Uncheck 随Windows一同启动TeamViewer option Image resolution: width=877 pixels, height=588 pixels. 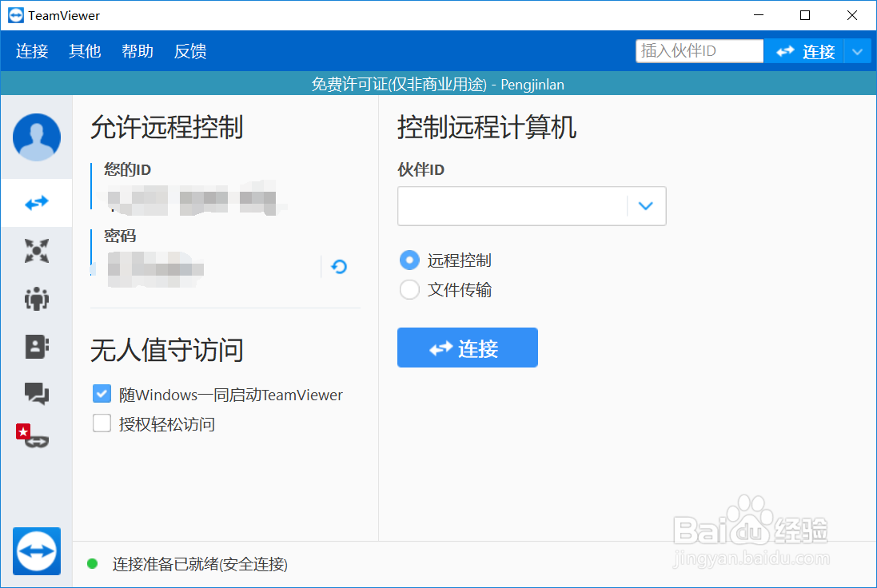click(x=102, y=393)
